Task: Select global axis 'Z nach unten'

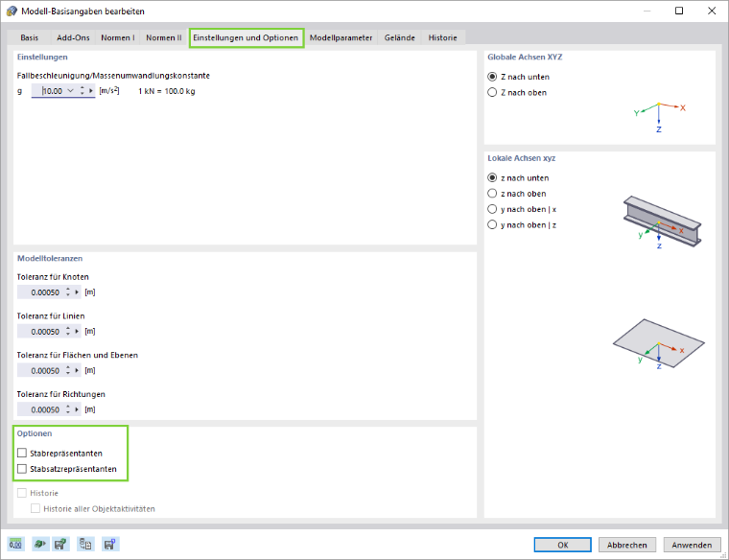Action: click(x=492, y=77)
